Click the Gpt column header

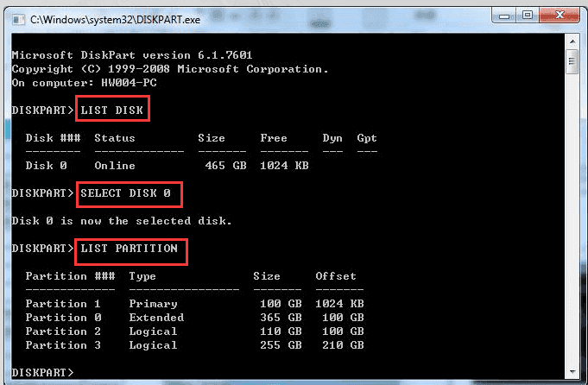367,138
